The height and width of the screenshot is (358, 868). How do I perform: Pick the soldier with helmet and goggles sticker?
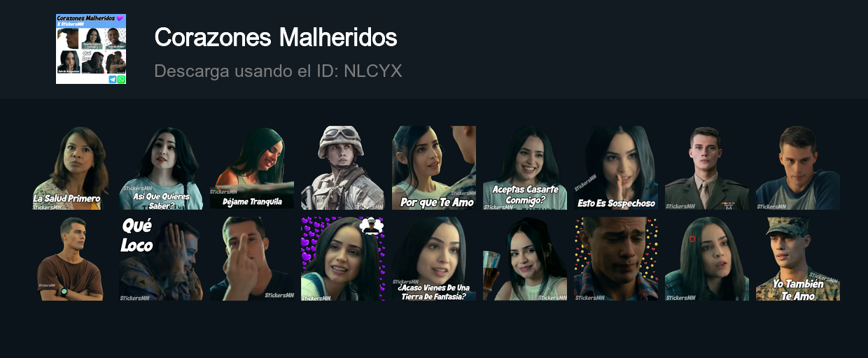coord(343,168)
